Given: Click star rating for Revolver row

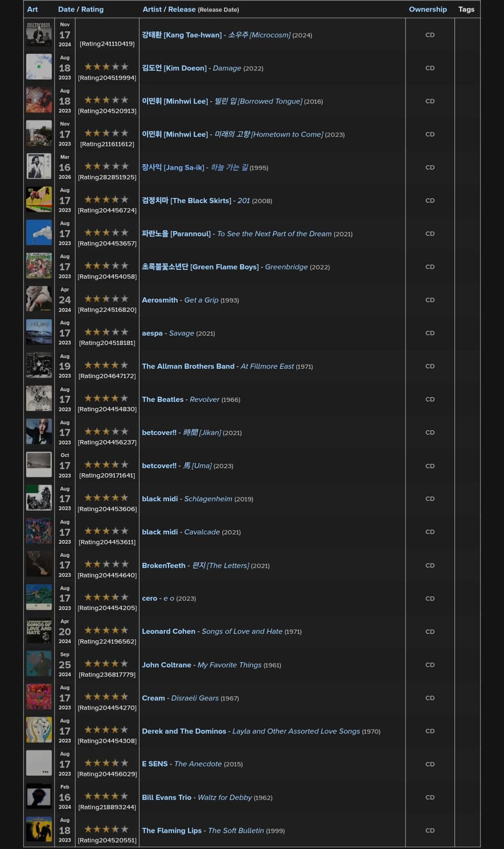Looking at the screenshot, I should (106, 398).
